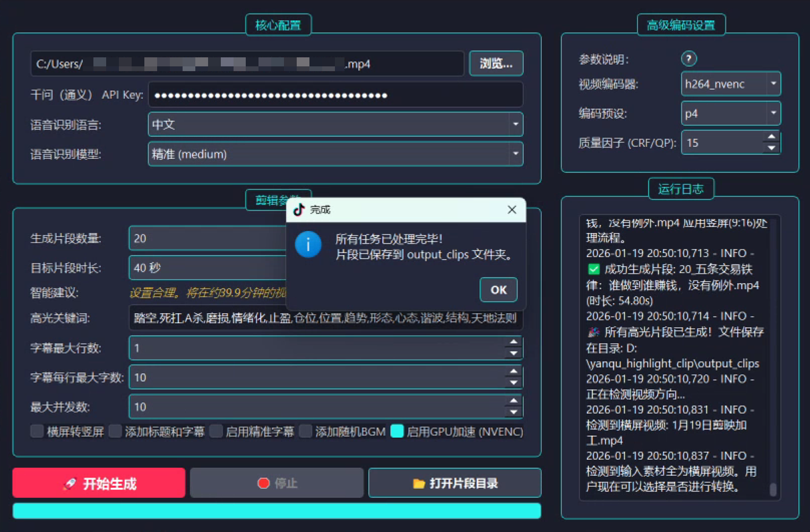Click the 核心配置 group title

pos(278,25)
